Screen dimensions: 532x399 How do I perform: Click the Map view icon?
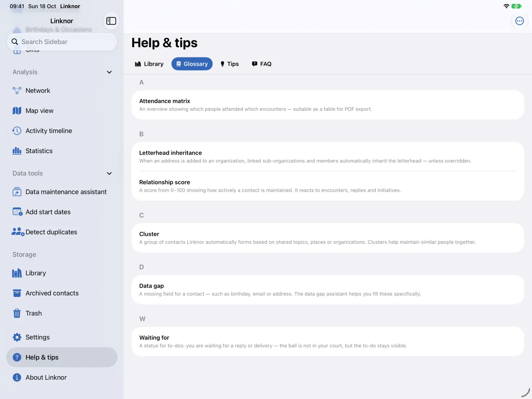coord(17,111)
